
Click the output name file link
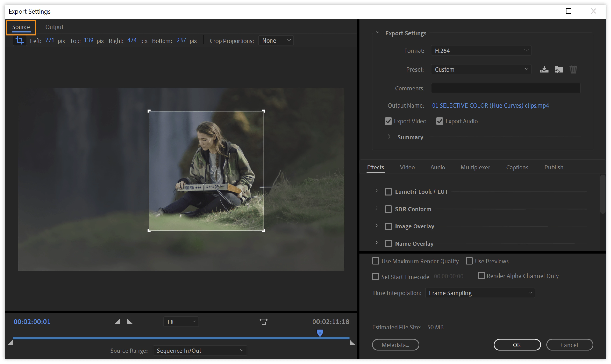490,105
